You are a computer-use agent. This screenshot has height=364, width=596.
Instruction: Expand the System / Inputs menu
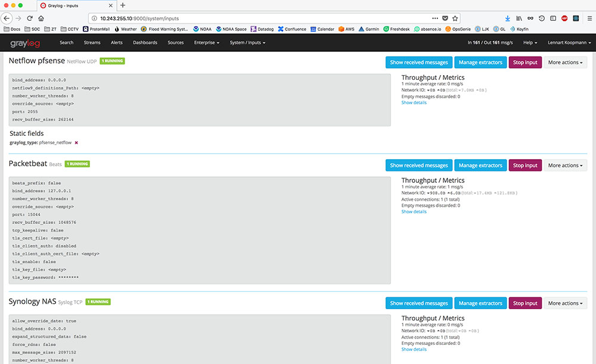247,42
